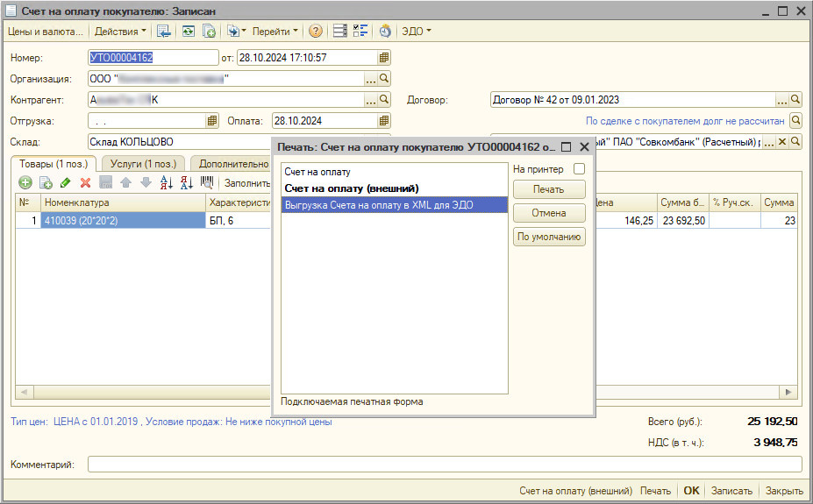The width and height of the screenshot is (813, 504).
Task: Select the bold 'Счет на оплату (внешний)' list item
Action: tap(394, 188)
